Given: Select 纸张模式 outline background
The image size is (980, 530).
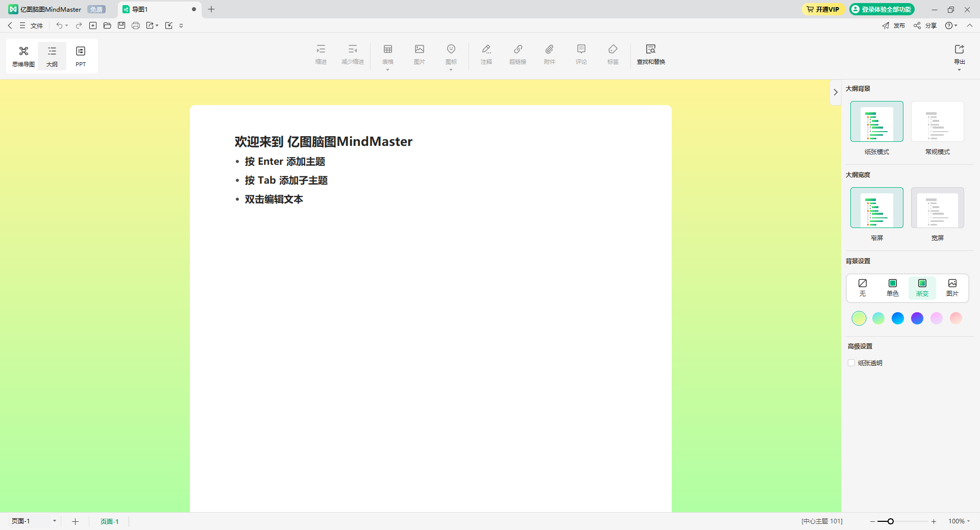Looking at the screenshot, I should click(x=877, y=121).
